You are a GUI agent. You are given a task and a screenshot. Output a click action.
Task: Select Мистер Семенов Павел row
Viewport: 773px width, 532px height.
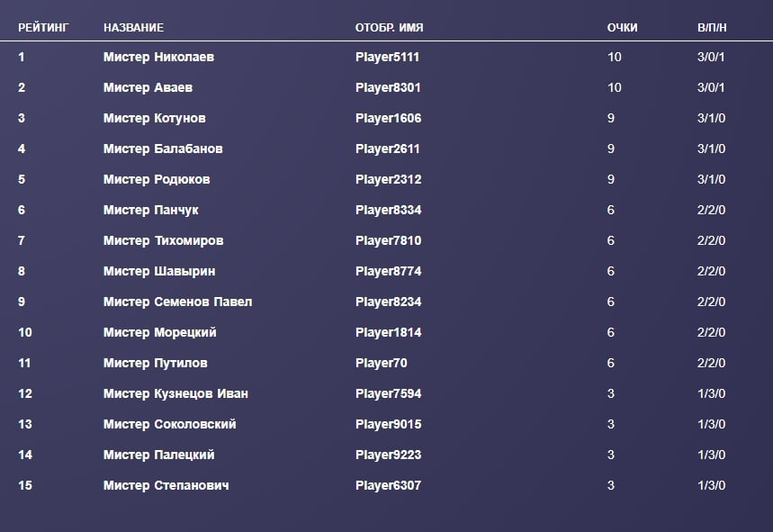177,302
